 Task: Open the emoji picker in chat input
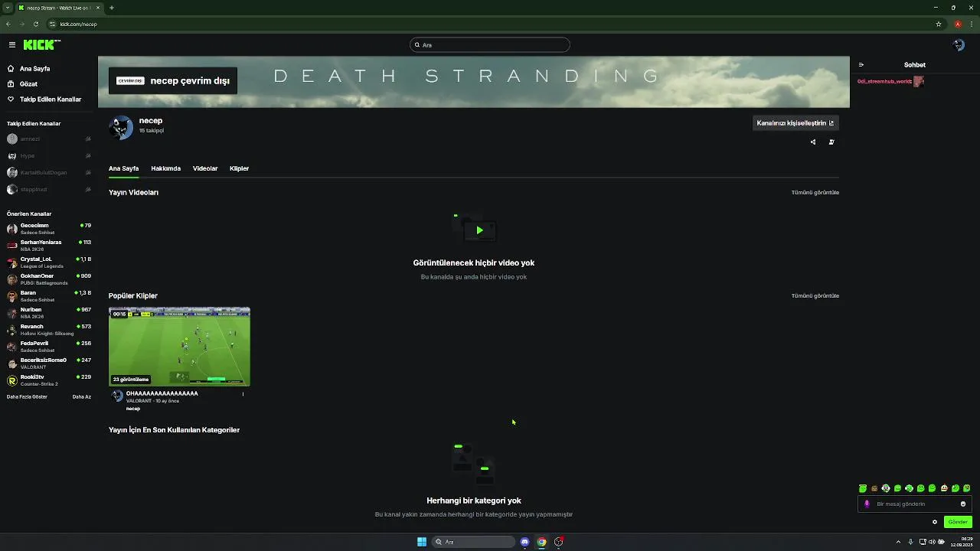pos(963,504)
